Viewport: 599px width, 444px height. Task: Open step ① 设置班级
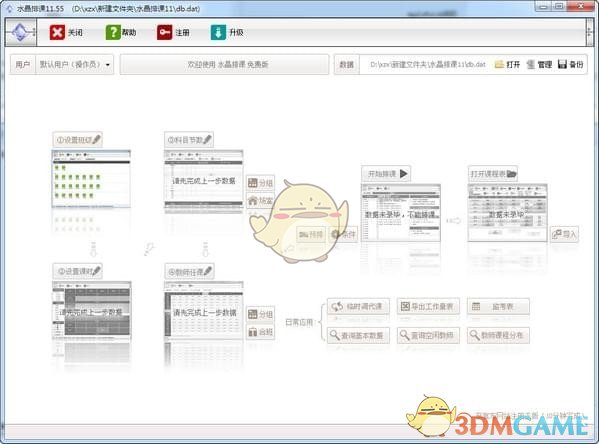78,140
